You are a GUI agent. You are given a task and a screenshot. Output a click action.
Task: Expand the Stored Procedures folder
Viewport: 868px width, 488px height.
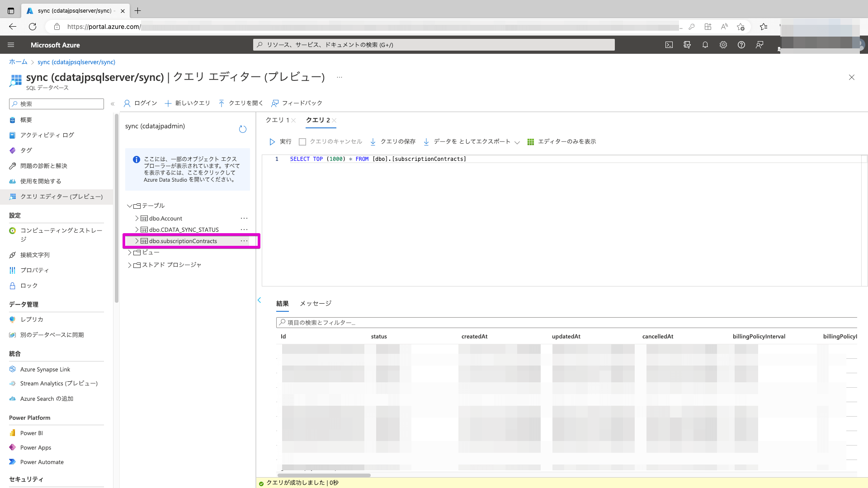click(130, 265)
